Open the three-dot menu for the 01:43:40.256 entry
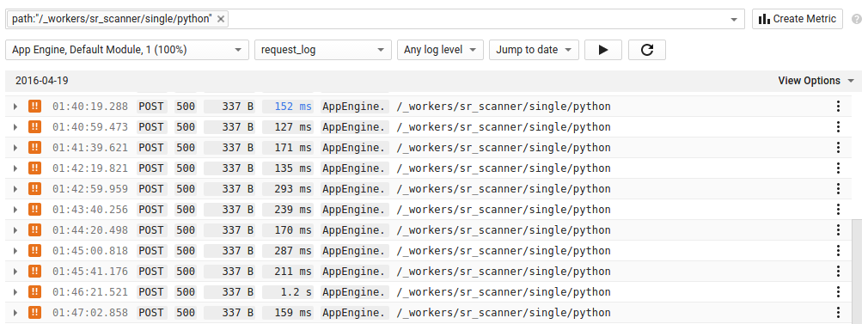 [839, 210]
